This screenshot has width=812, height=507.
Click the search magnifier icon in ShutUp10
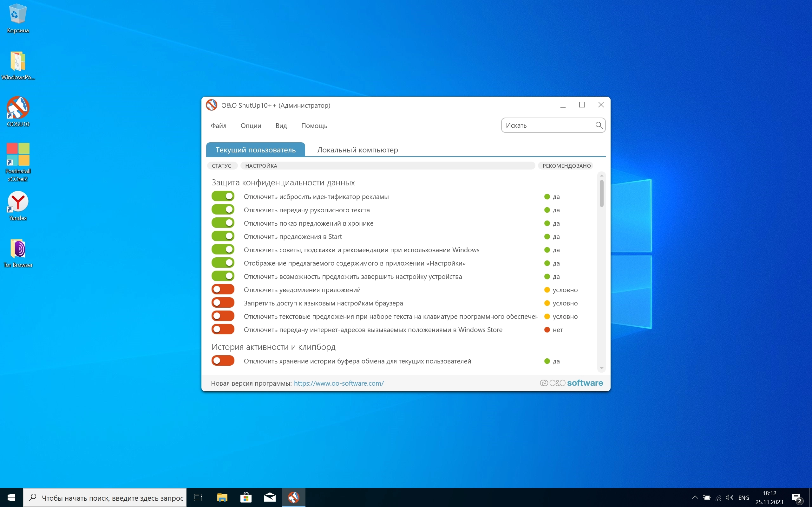pyautogui.click(x=599, y=125)
